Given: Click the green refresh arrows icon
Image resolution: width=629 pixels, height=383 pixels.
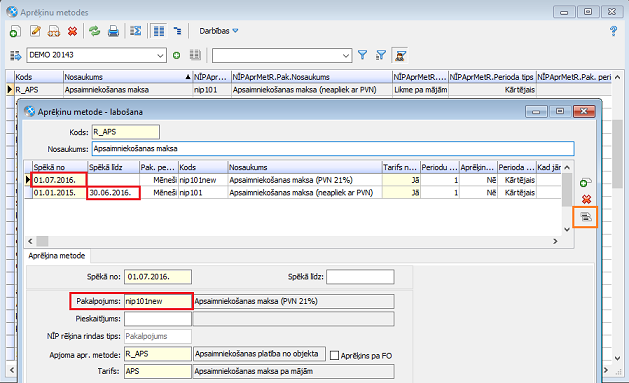Looking at the screenshot, I should pos(95,31).
